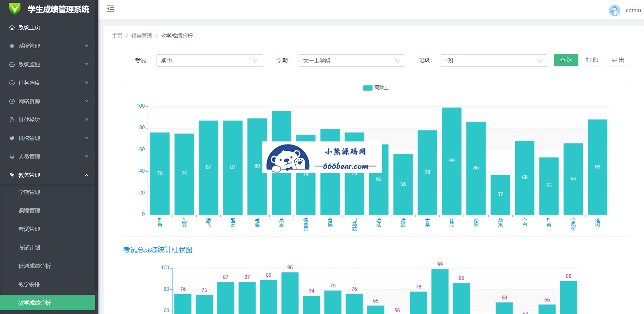Click the 范闲 bar showing 88
This screenshot has height=314, width=644.
598,167
